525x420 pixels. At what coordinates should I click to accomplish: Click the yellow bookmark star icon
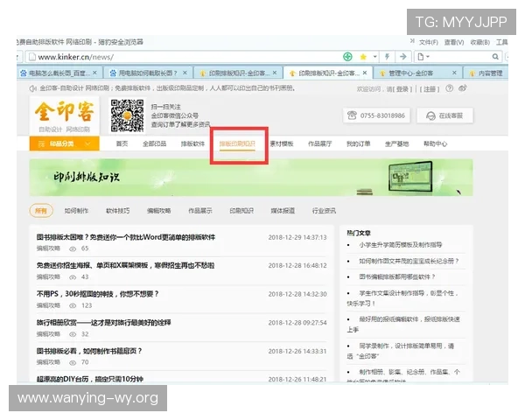363,57
